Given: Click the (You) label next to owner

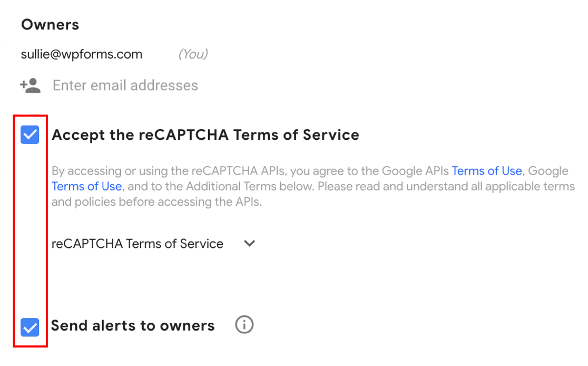Looking at the screenshot, I should pos(193,54).
